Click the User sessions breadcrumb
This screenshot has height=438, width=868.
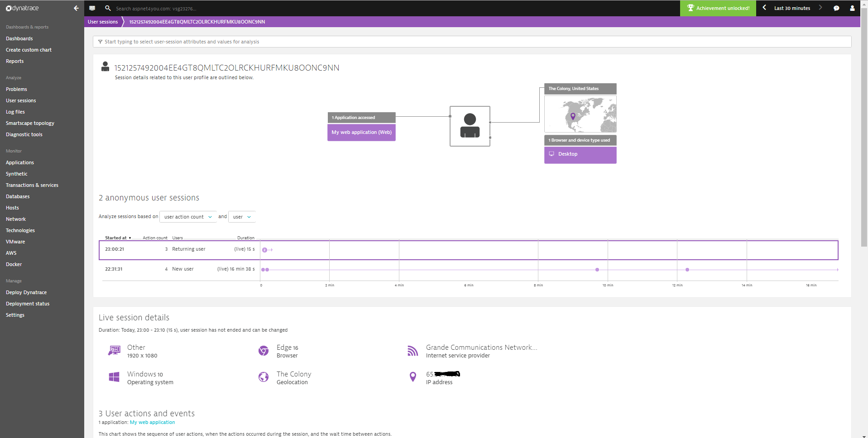point(103,22)
